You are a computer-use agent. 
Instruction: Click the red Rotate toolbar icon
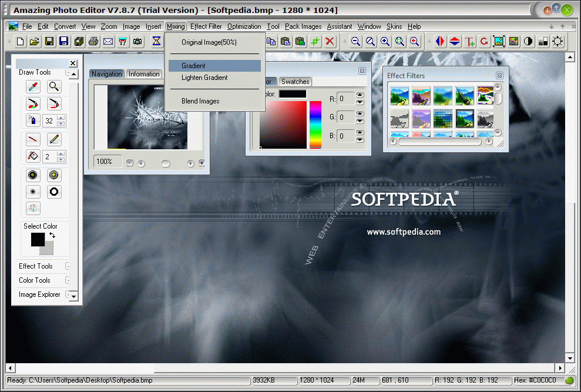point(484,41)
